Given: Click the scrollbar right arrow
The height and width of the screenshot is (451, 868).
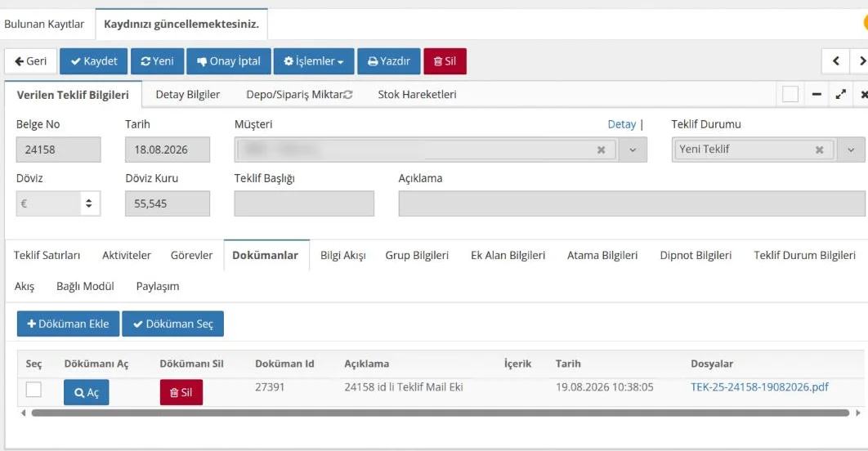Looking at the screenshot, I should pos(858,413).
